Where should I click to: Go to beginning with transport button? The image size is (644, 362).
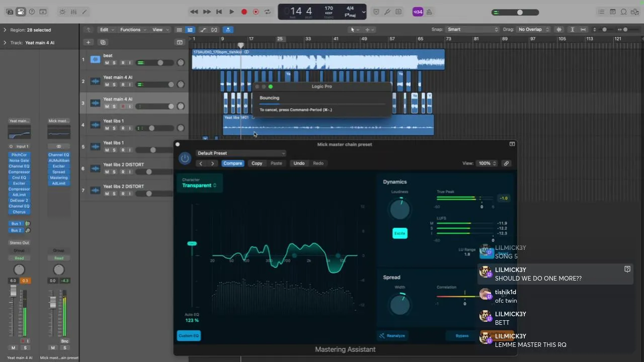(x=219, y=12)
